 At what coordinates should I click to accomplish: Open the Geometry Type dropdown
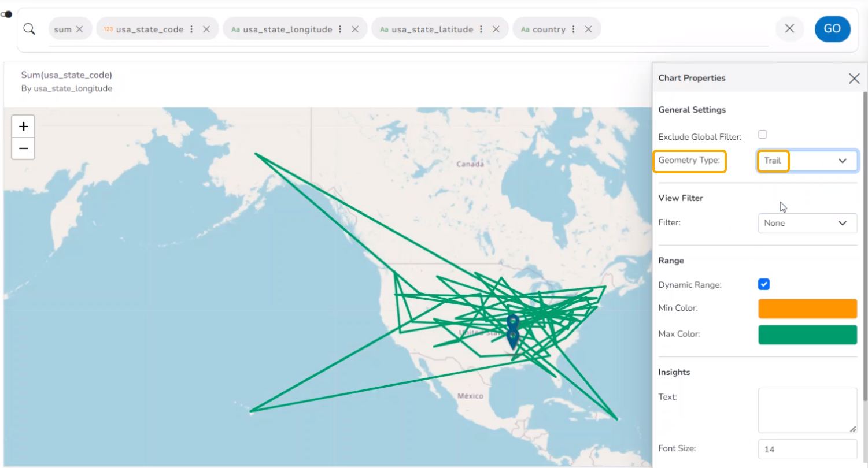pyautogui.click(x=807, y=161)
